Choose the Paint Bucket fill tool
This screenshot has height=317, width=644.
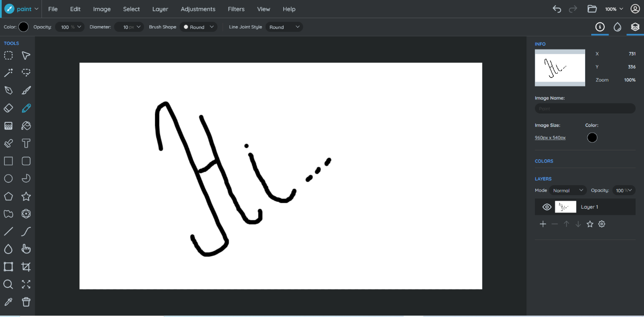[26, 125]
